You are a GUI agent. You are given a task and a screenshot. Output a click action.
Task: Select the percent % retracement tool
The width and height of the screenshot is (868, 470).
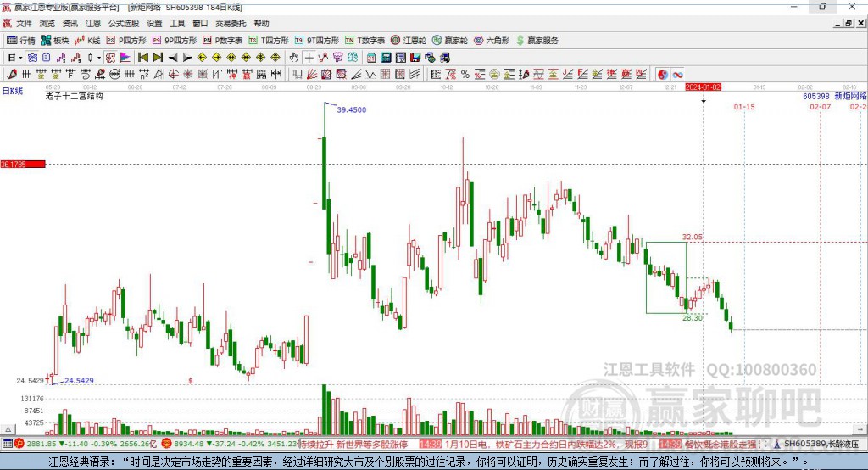pyautogui.click(x=465, y=75)
